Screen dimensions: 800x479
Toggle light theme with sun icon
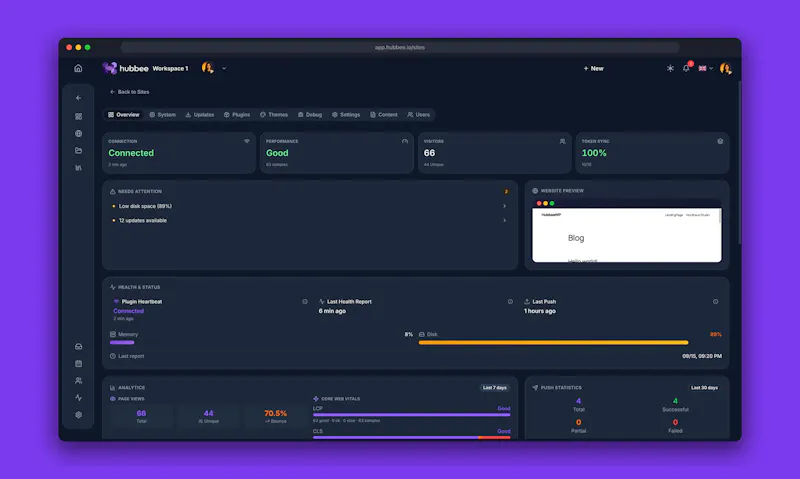point(670,68)
